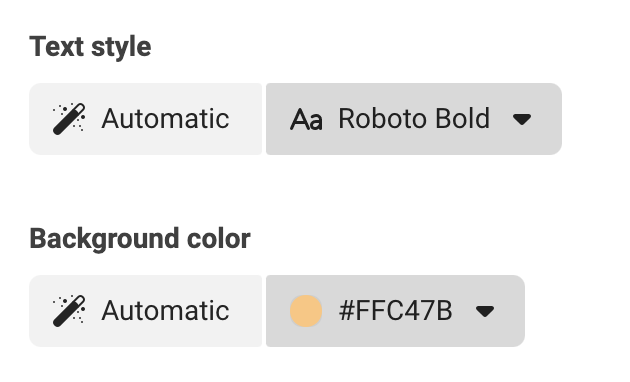Viewport: 630px width, 382px height.
Task: Click the magic wand icon under Background color
Action: 69,311
